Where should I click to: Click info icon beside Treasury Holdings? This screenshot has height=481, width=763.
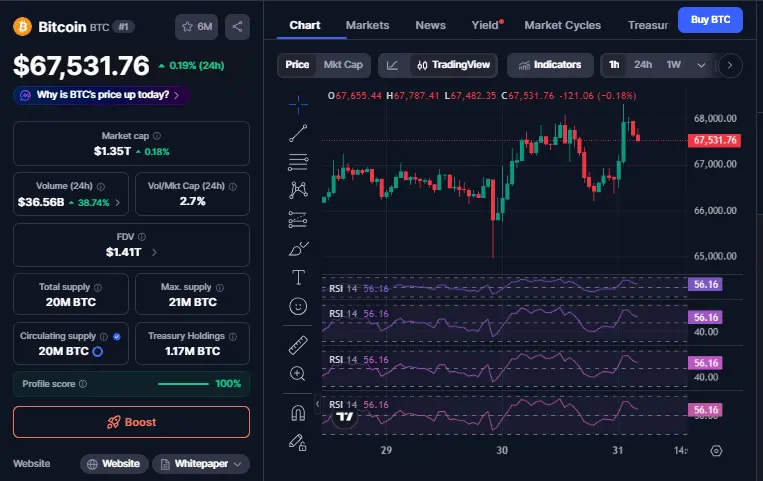coord(233,336)
